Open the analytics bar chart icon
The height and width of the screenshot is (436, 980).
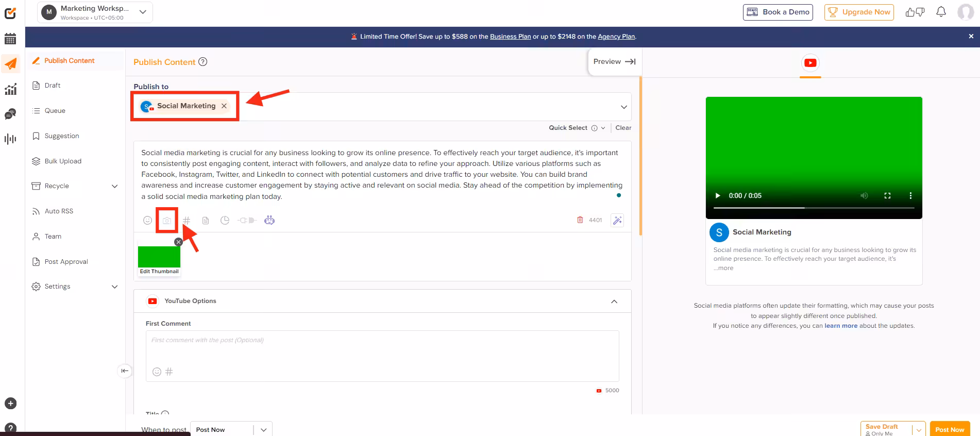click(10, 89)
